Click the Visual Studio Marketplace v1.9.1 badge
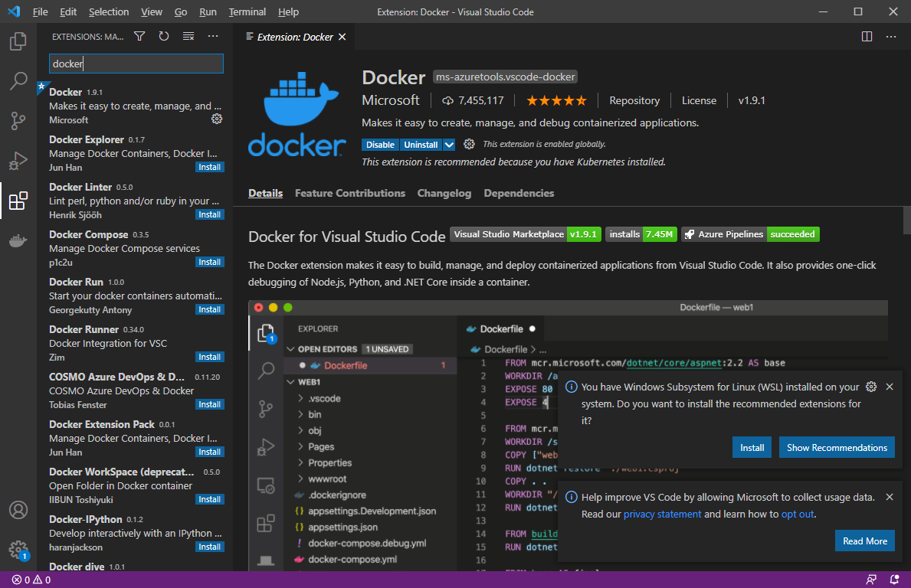 click(x=525, y=234)
